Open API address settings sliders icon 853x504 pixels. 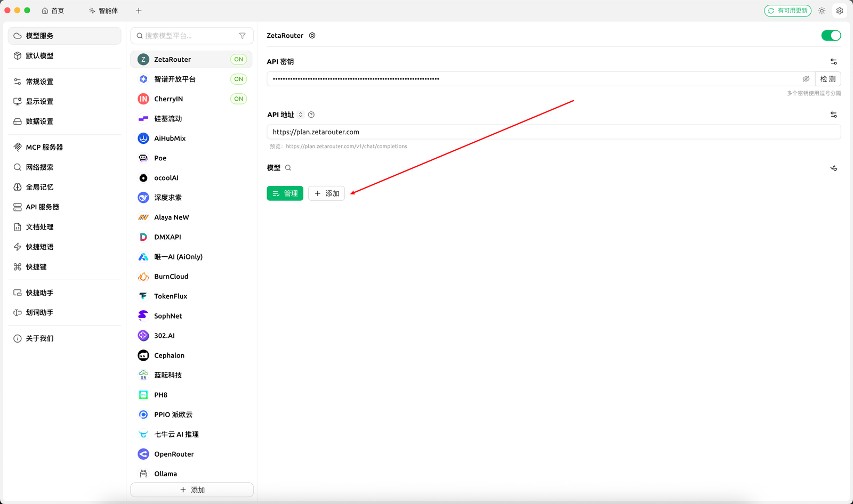click(x=834, y=115)
